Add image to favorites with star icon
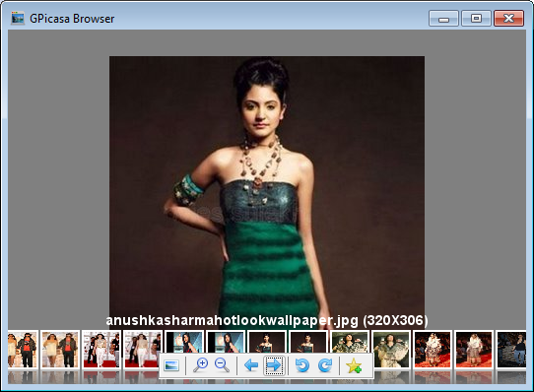The image size is (534, 392). 354,366
